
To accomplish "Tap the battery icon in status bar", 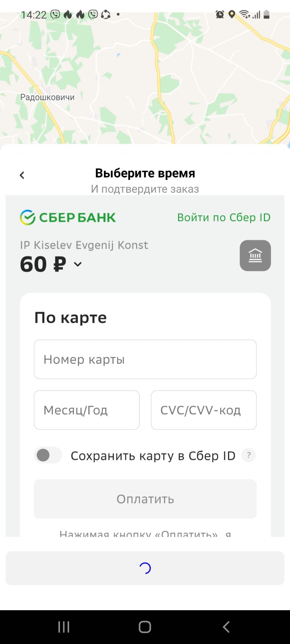I will coord(266,15).
